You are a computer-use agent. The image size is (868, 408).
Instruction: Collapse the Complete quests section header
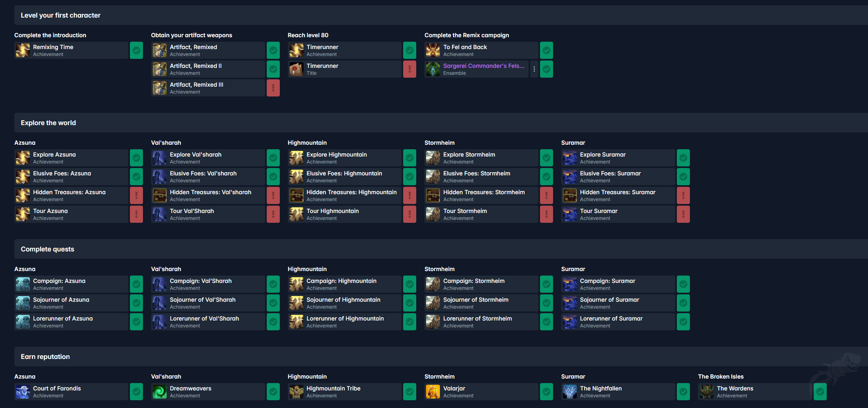tap(47, 249)
